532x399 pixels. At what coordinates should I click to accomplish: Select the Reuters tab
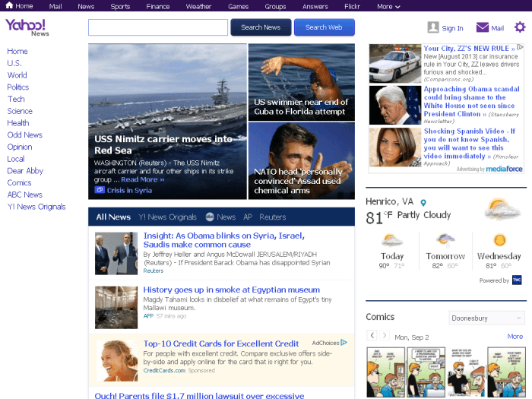[272, 217]
